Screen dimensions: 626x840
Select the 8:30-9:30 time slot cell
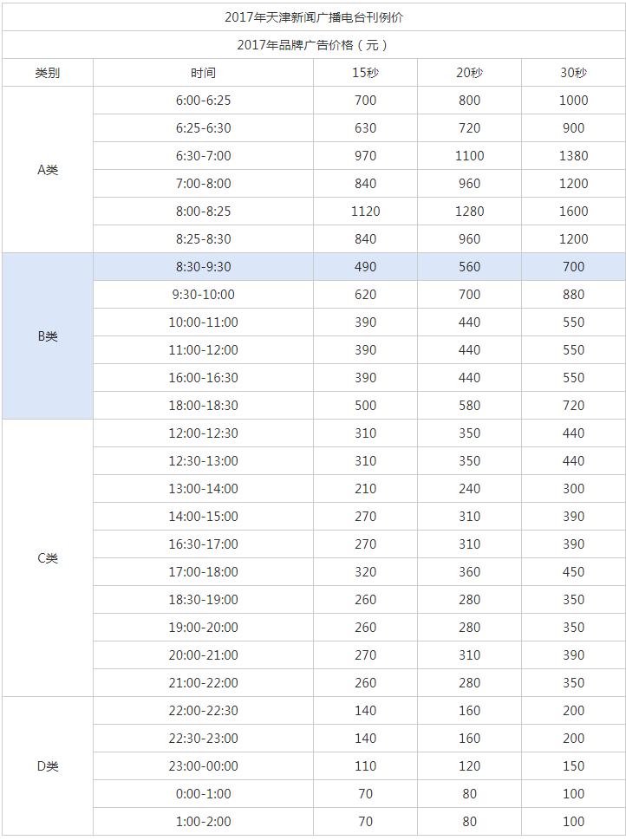(x=203, y=267)
